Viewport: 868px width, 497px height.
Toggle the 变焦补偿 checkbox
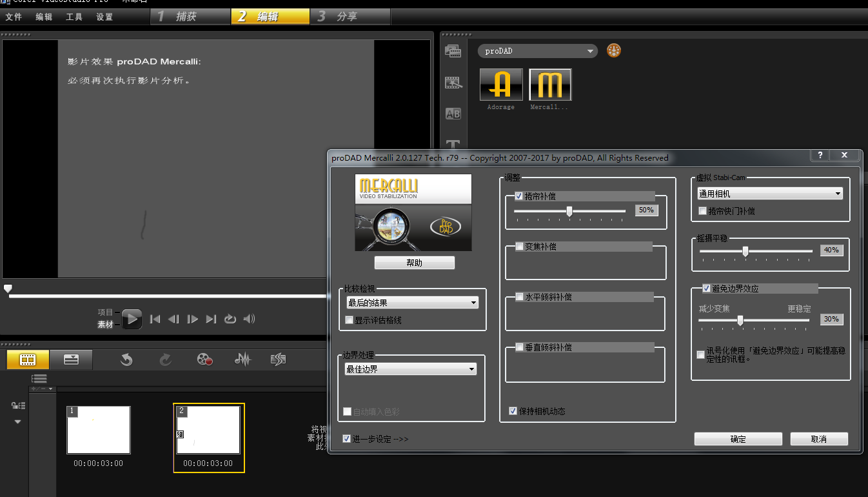click(520, 247)
